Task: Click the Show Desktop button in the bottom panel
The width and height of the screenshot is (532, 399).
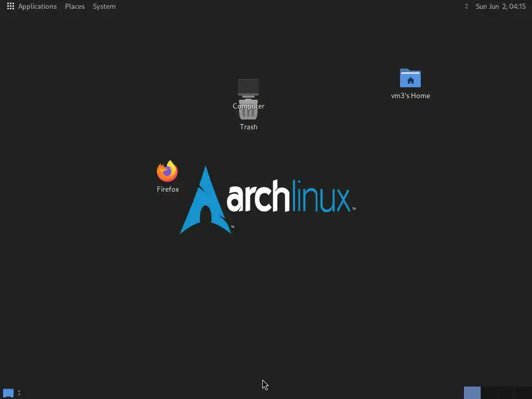Action: point(8,393)
